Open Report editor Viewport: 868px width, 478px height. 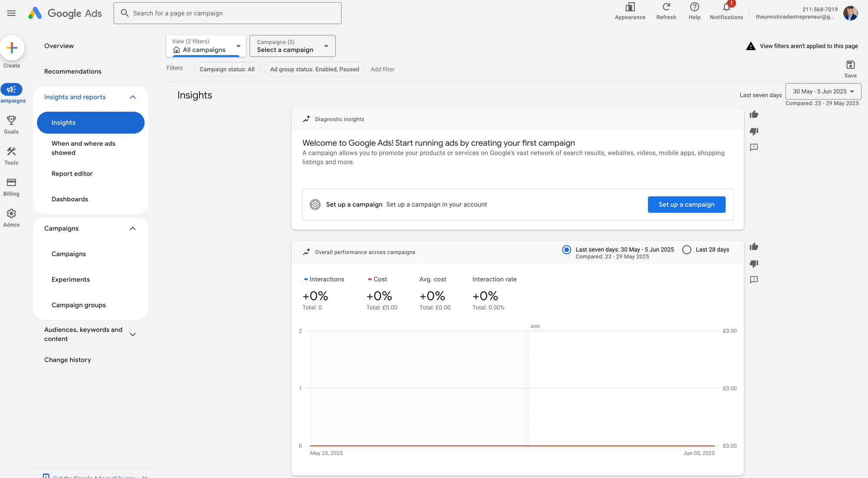coord(72,174)
